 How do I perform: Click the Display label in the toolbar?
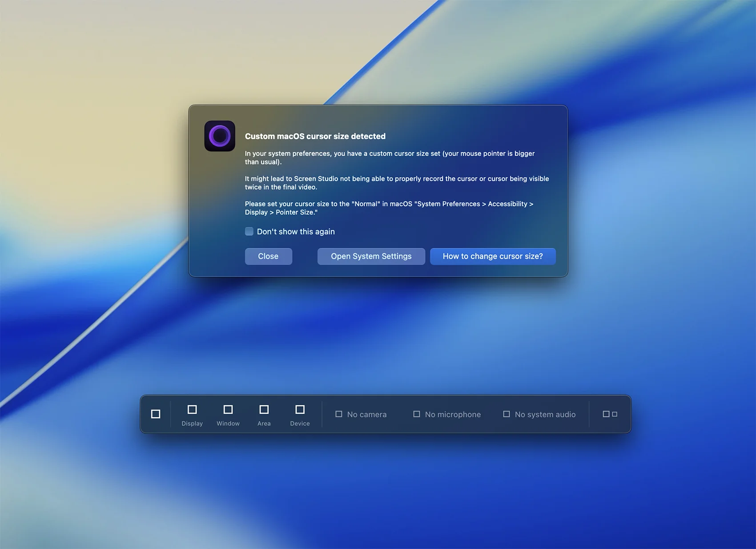192,424
